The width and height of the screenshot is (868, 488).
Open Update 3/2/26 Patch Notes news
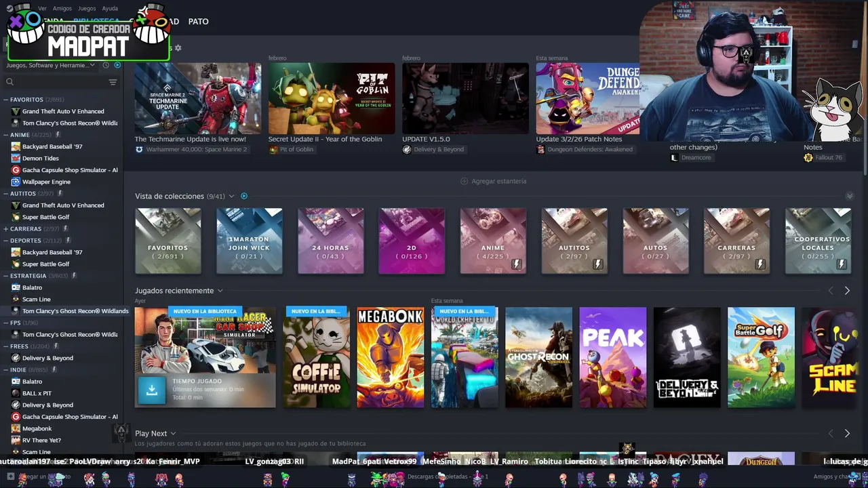coord(578,139)
